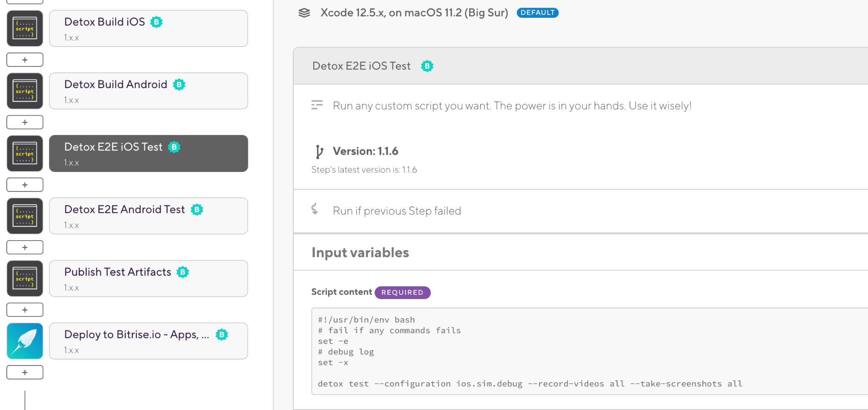
Task: Click the Publish Test Artifacts script icon
Action: pos(25,278)
